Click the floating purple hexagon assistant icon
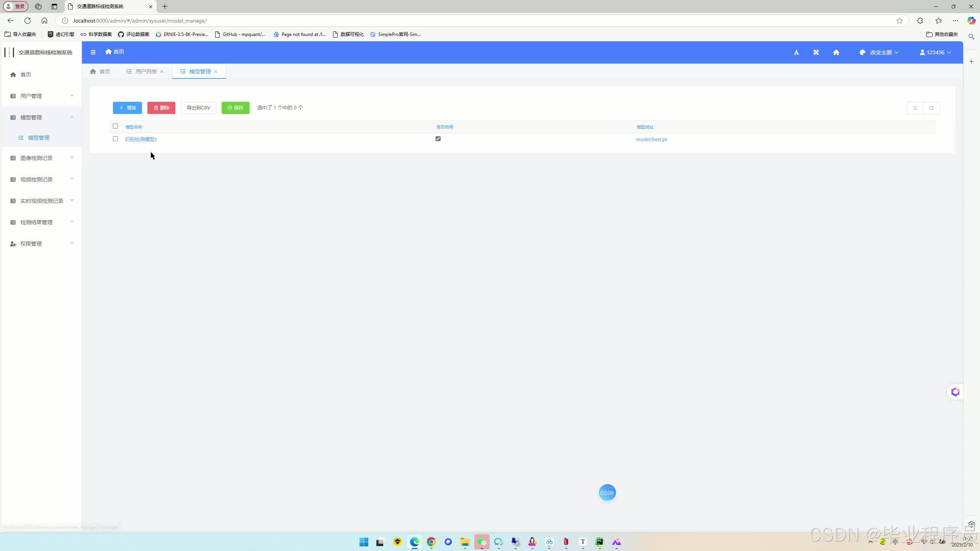980x551 pixels. tap(955, 392)
